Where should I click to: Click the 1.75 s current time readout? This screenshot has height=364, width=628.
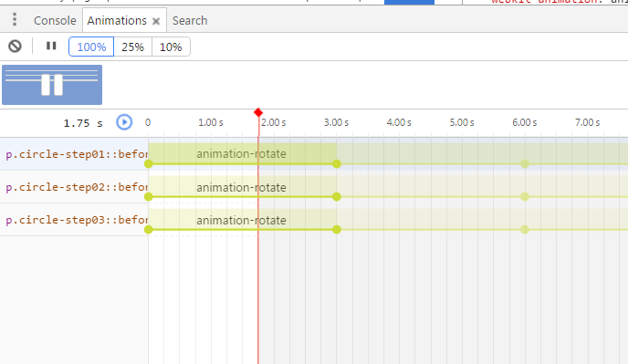(x=83, y=123)
